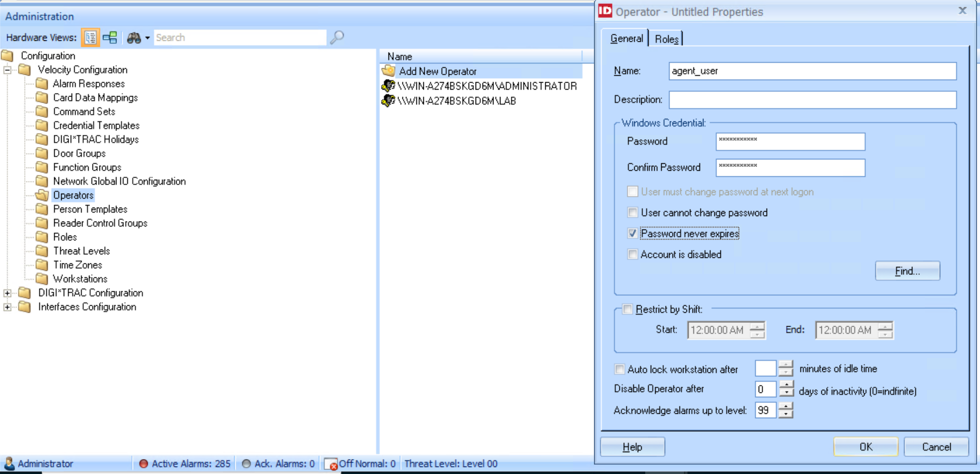Click the magnifier search icon
The height and width of the screenshot is (474, 980).
pos(337,37)
